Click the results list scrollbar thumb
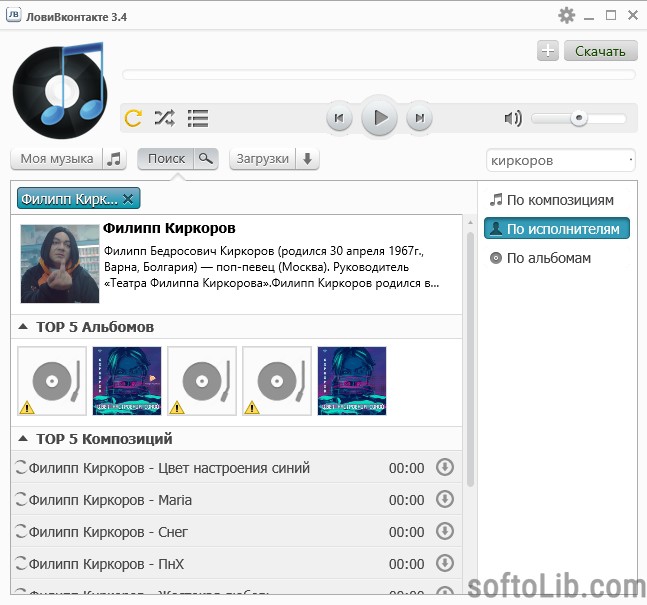 click(x=470, y=359)
